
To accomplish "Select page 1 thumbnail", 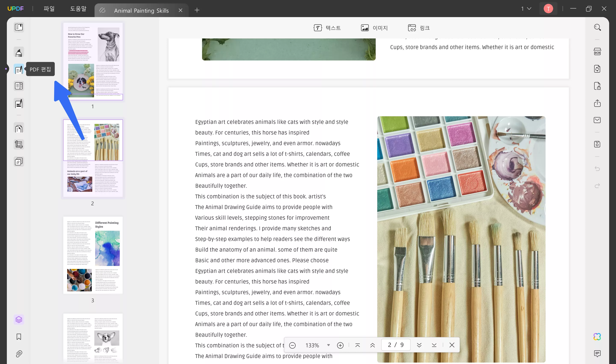I will click(x=93, y=61).
